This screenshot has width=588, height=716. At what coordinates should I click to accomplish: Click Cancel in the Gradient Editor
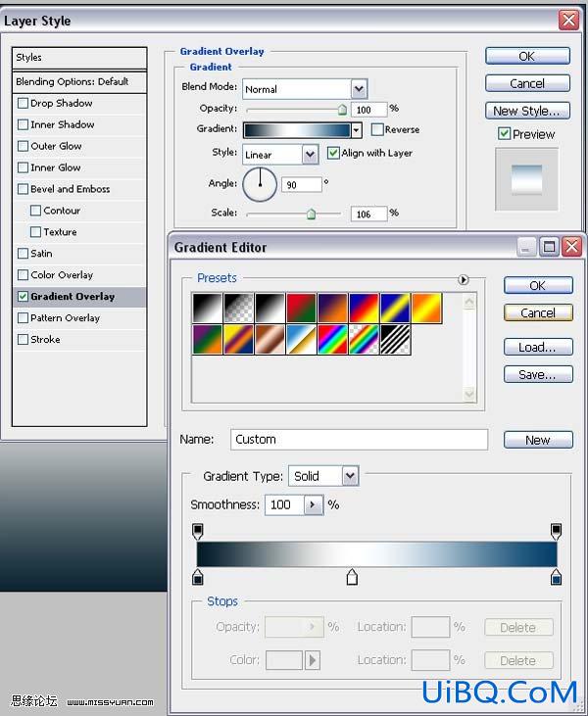point(538,312)
